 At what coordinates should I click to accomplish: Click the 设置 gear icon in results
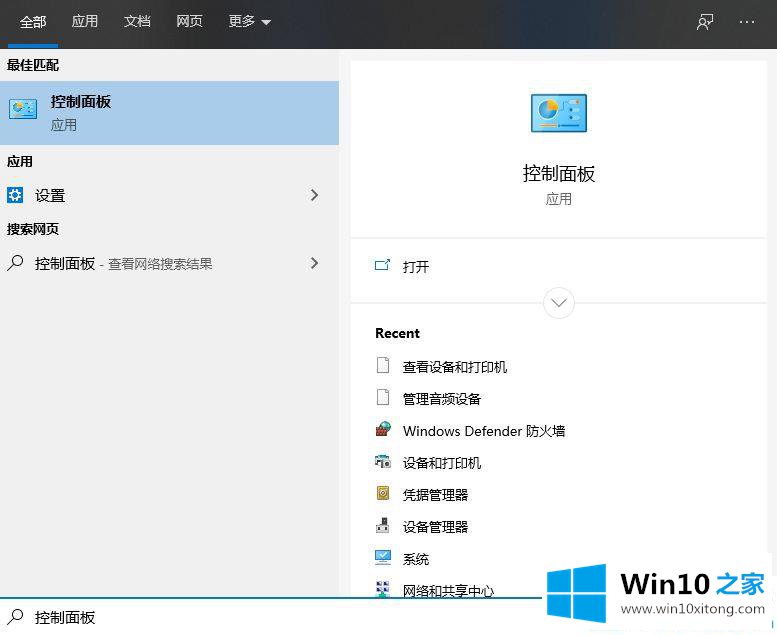point(16,195)
